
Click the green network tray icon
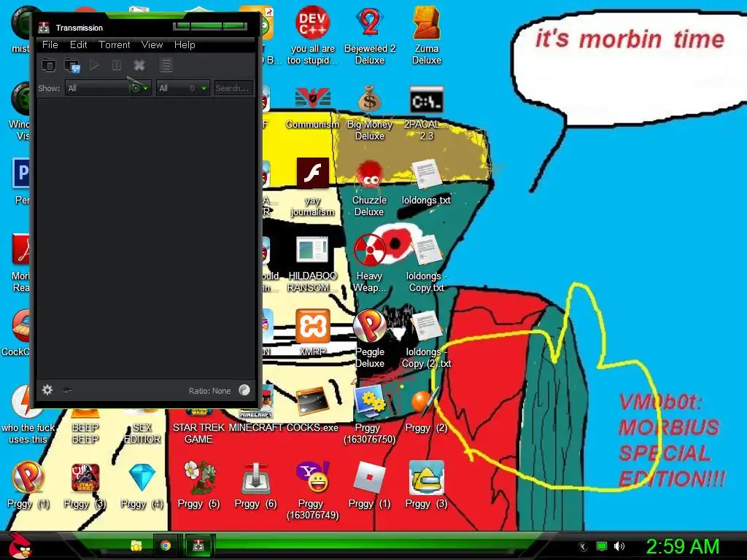602,546
